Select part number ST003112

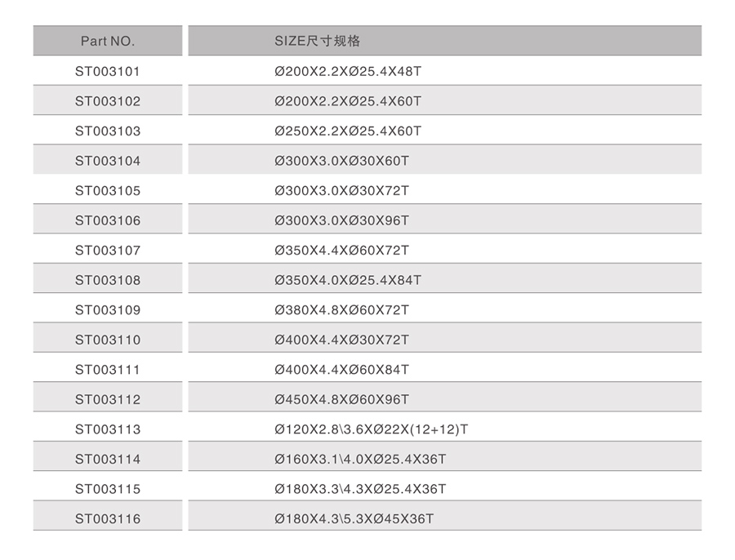[108, 399]
